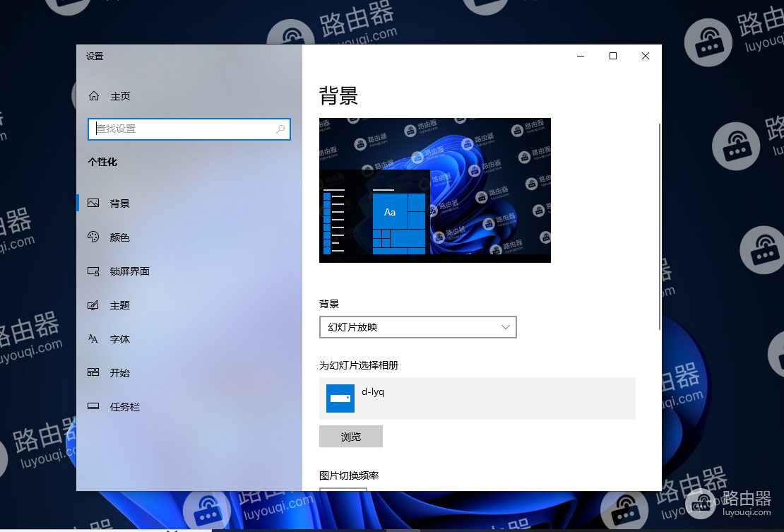784x532 pixels.
Task: Maximize the 设置 window
Action: pos(613,56)
